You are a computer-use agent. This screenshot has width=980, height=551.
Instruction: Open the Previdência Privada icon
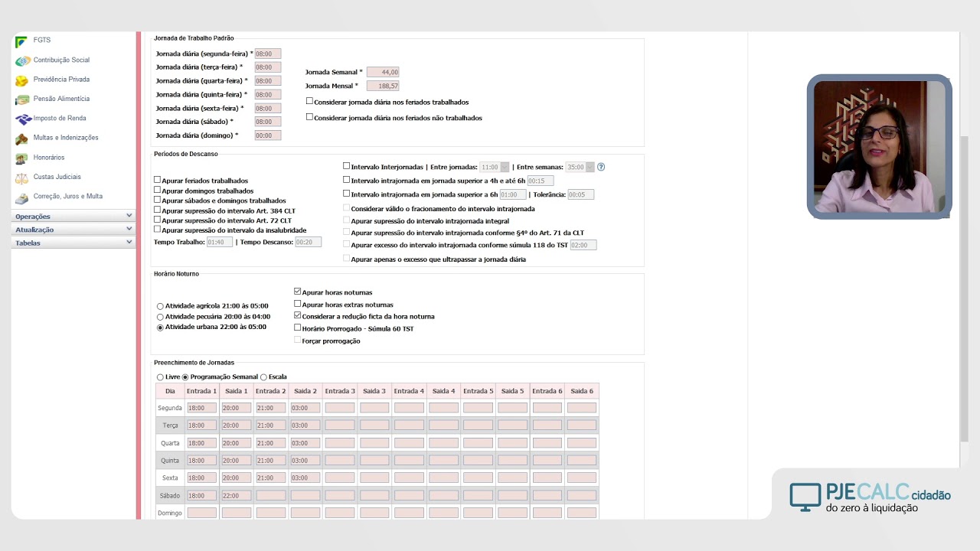[21, 80]
